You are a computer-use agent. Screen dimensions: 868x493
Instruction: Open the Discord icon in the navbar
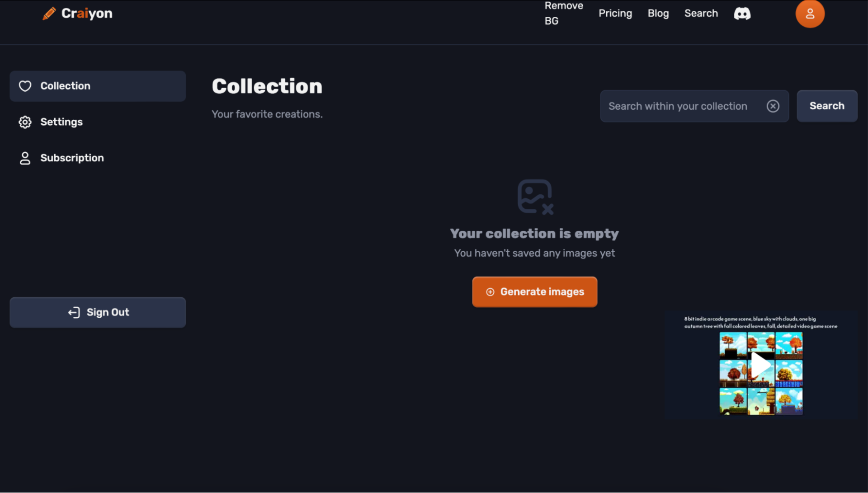coord(742,14)
